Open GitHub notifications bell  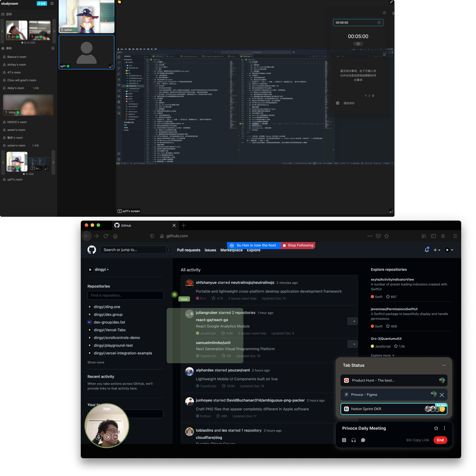point(427,250)
